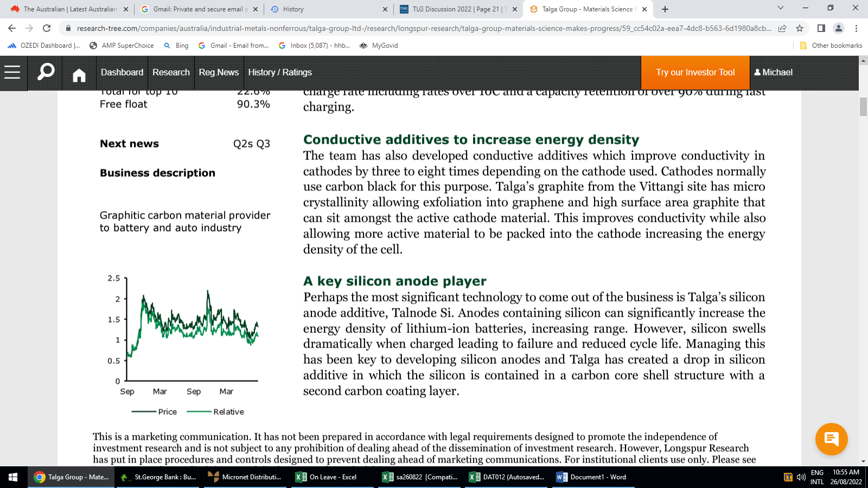
Task: Click the system tray volume icon
Action: pyautogui.click(x=801, y=477)
